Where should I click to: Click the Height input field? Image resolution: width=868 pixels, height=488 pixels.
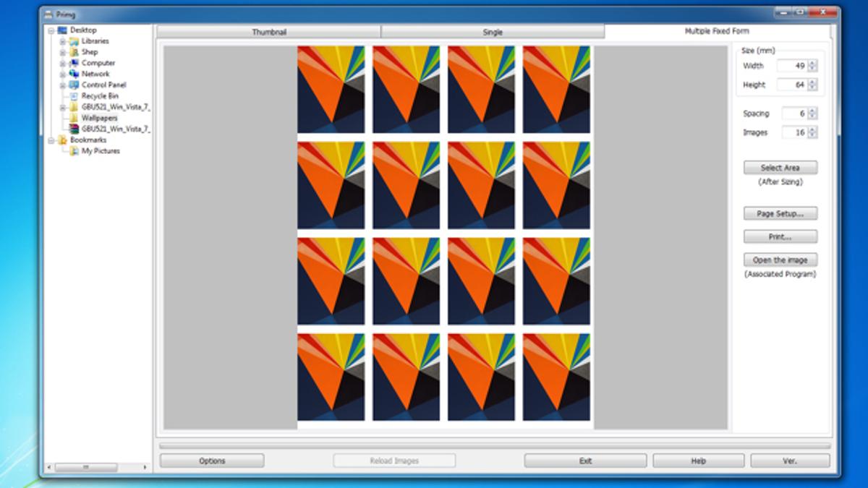tap(792, 85)
